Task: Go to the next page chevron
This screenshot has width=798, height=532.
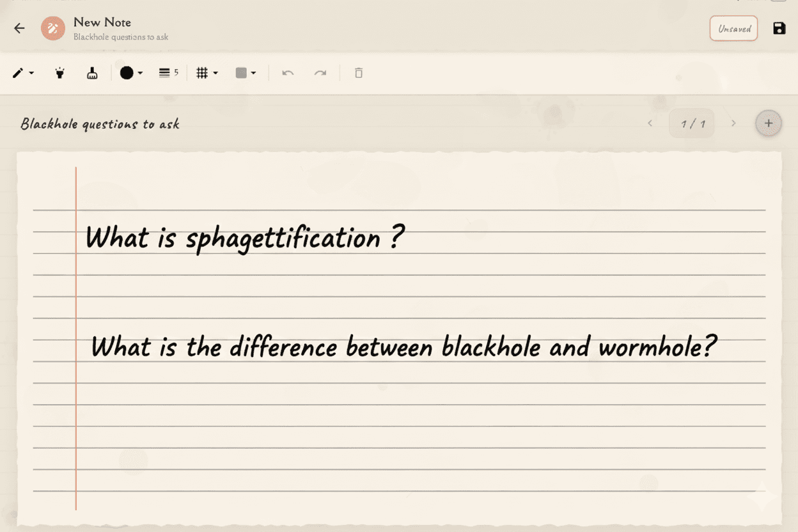Action: point(733,123)
